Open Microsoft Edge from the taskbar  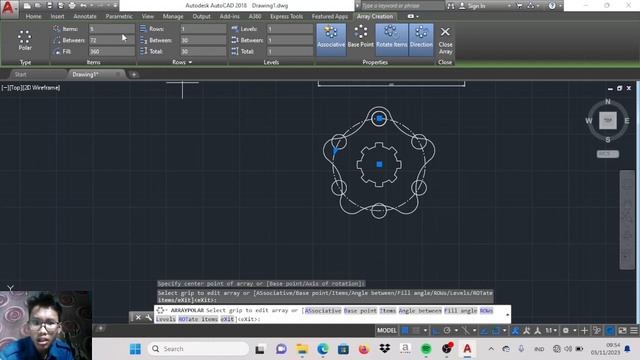(x=322, y=349)
